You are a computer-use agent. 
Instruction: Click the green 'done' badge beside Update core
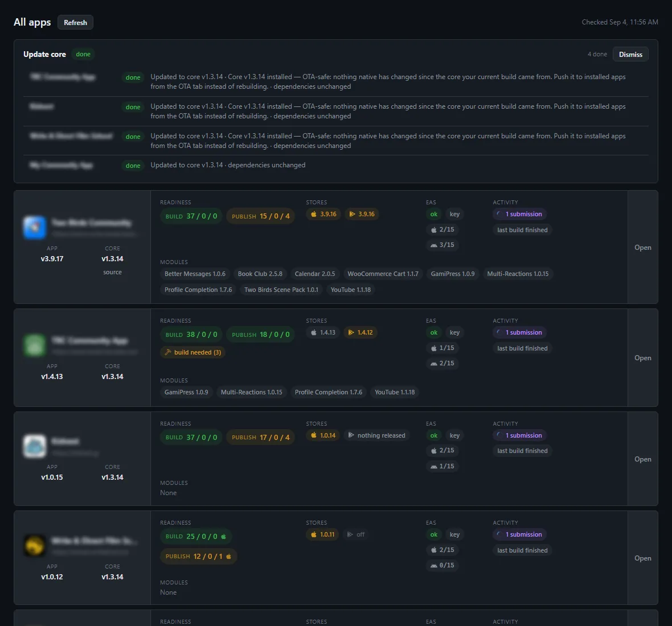(x=83, y=55)
